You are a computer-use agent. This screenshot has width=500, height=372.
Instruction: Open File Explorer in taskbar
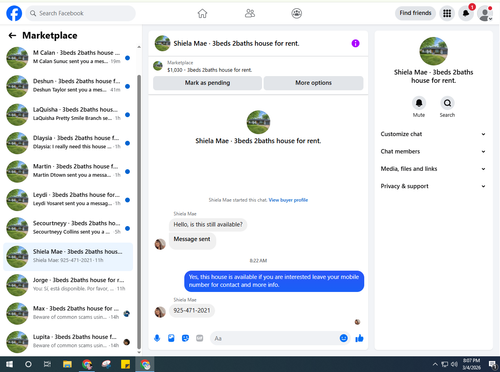(x=67, y=364)
